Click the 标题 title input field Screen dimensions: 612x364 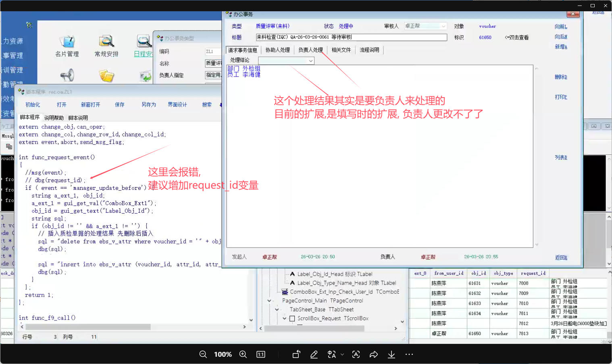pyautogui.click(x=351, y=37)
